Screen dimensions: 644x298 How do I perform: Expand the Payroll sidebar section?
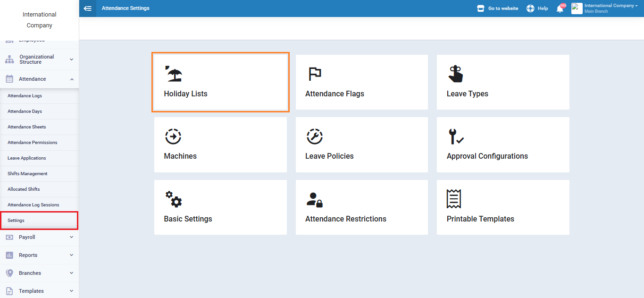point(40,237)
